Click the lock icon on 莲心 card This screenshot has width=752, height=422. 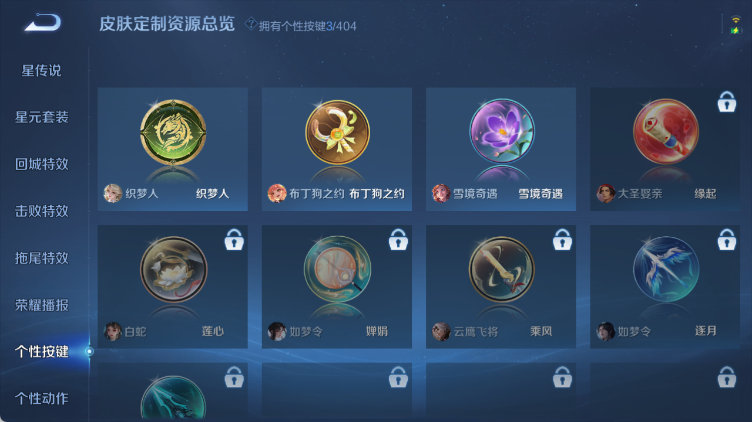(x=234, y=239)
